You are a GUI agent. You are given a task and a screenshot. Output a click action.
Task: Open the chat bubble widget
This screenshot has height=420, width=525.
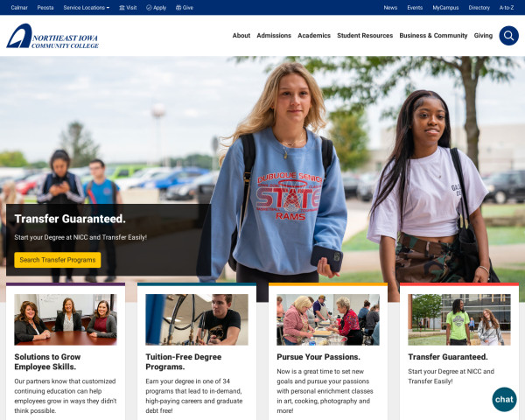point(504,399)
